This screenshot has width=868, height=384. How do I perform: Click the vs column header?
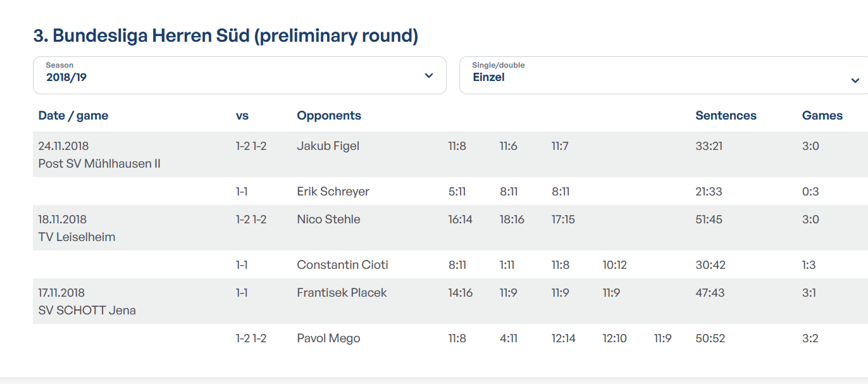click(242, 116)
